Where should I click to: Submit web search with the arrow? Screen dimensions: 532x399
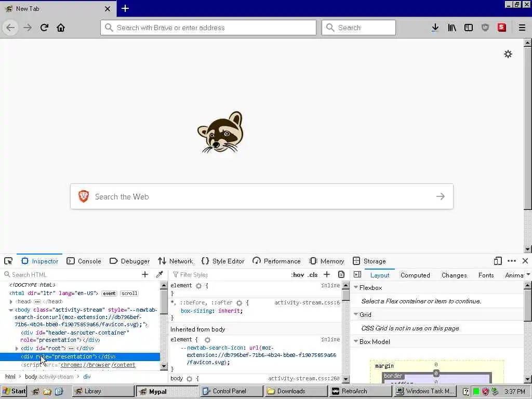[x=441, y=196]
